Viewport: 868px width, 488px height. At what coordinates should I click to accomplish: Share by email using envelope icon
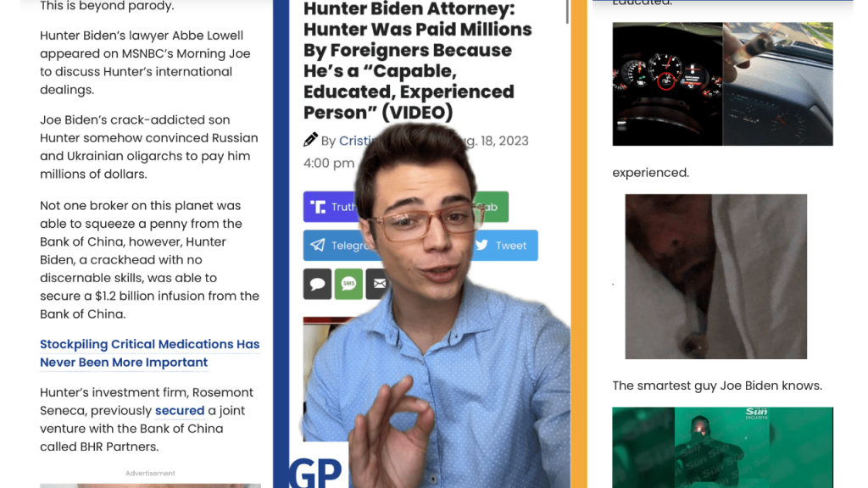[x=378, y=284]
